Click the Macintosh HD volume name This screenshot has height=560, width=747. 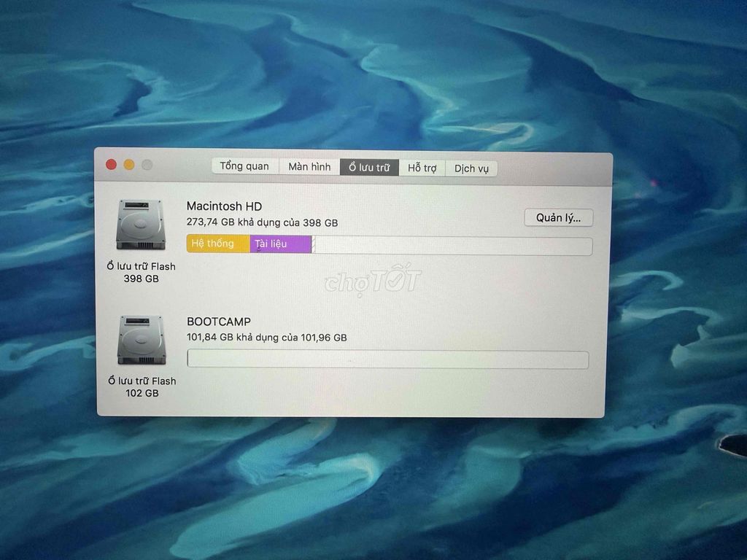coord(224,206)
